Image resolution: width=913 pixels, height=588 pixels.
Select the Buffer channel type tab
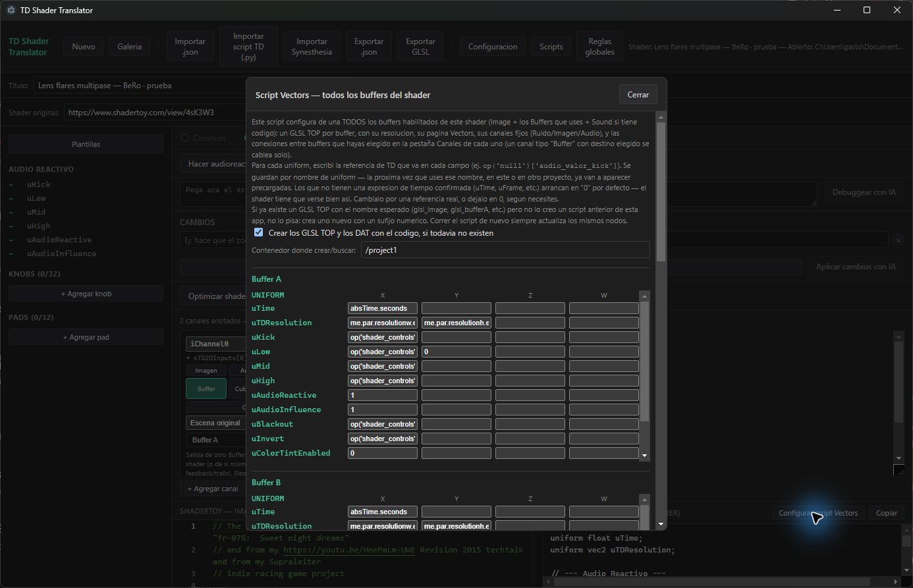pos(206,389)
